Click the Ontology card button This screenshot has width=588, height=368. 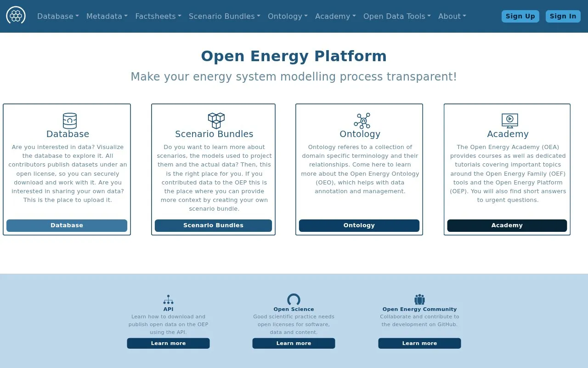[359, 225]
